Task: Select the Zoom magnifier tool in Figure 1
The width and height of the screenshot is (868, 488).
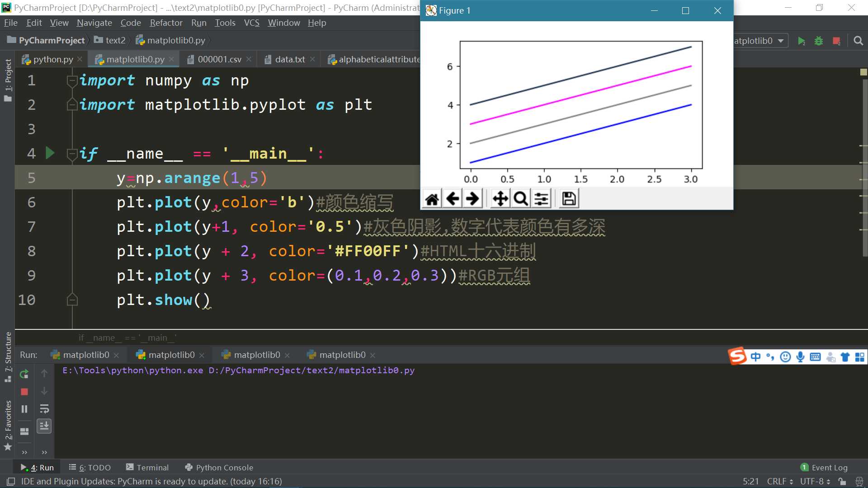Action: point(521,199)
